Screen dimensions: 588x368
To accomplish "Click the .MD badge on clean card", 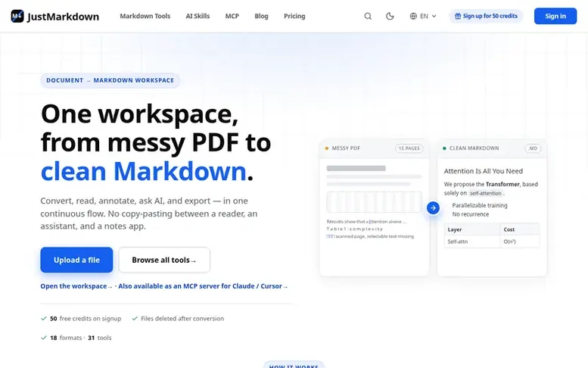I will [533, 148].
